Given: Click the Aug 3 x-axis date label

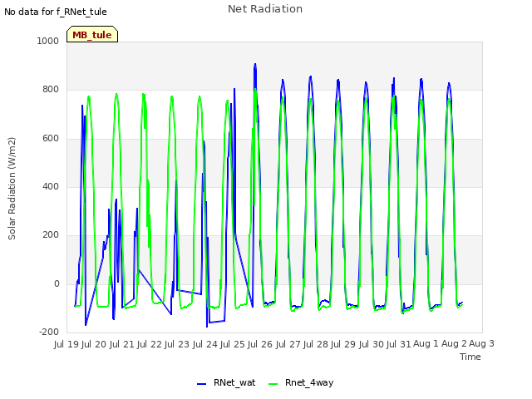Looking at the screenshot, I should (481, 344).
